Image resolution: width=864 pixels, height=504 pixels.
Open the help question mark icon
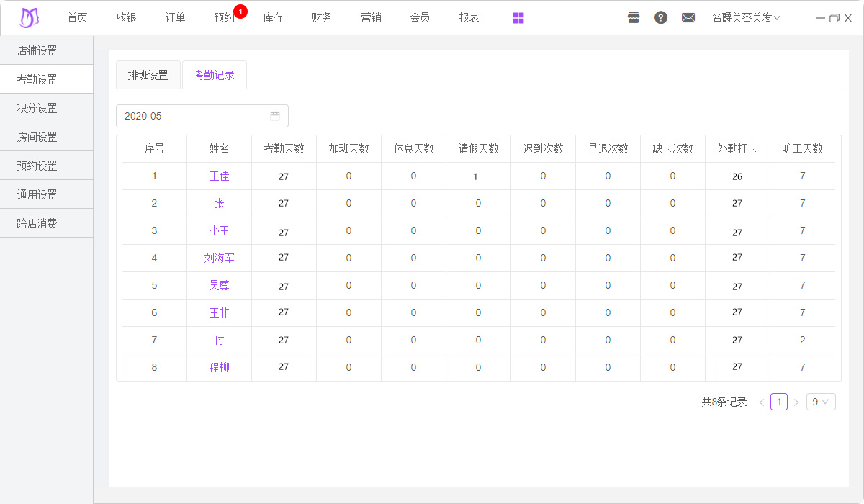[x=661, y=18]
